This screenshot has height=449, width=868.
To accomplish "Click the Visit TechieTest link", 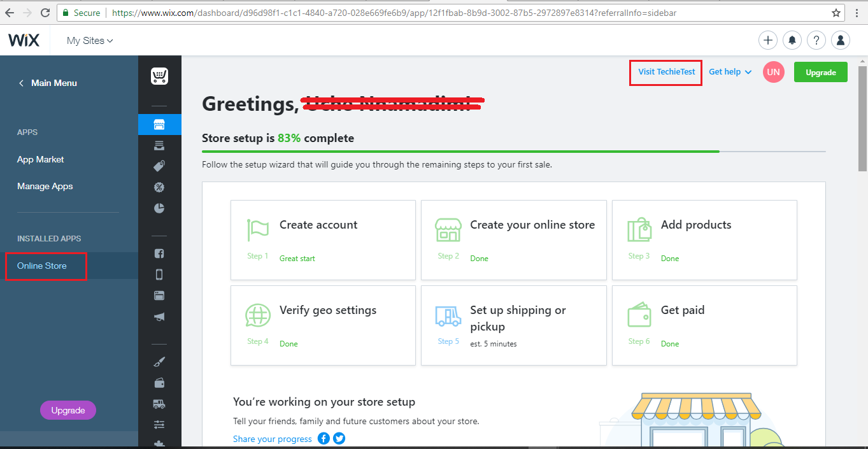I will coord(667,72).
